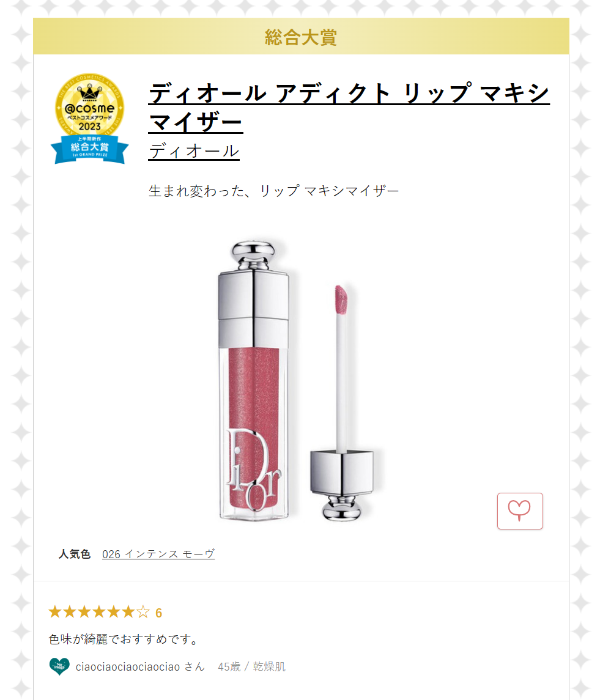The image size is (600, 700).
Task: Click the rating score number 6
Action: tap(158, 613)
